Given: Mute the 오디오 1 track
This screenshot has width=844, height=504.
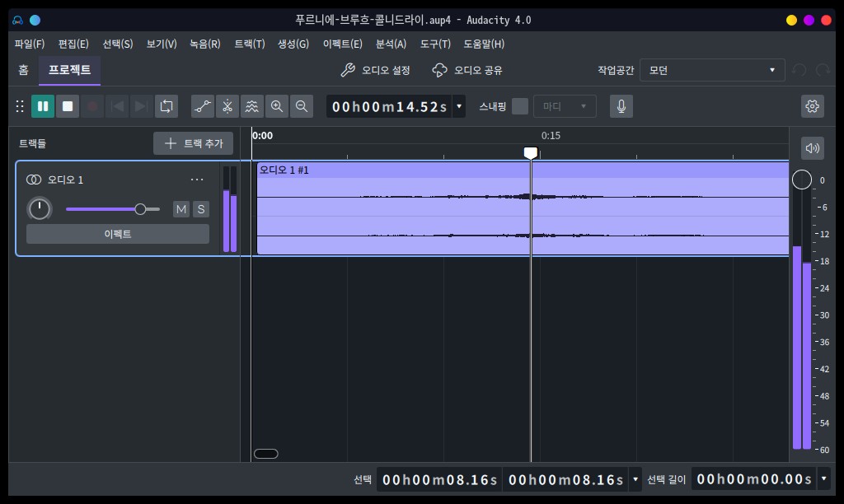Looking at the screenshot, I should click(x=181, y=209).
